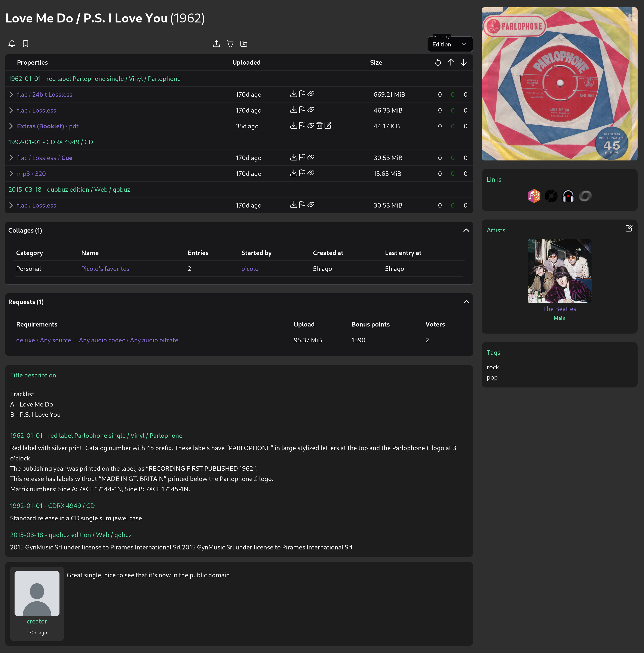
Task: Expand the flac Lossless Cue row
Action: [x=11, y=158]
